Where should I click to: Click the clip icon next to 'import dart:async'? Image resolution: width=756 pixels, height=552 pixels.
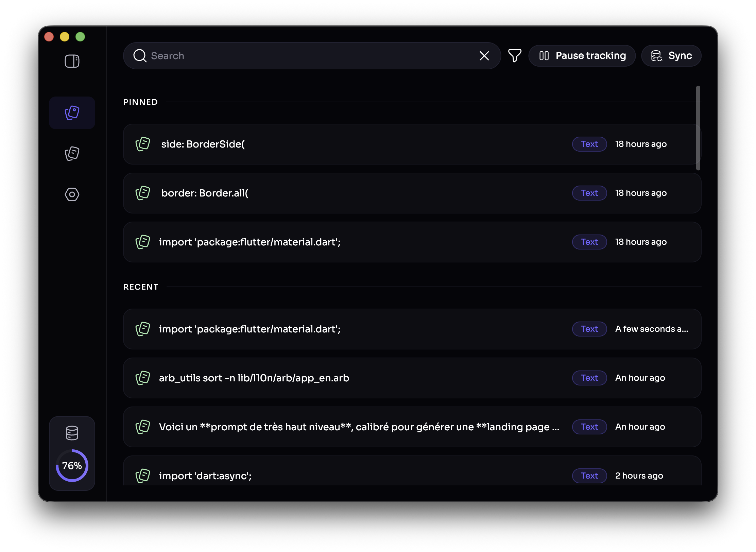click(x=143, y=476)
